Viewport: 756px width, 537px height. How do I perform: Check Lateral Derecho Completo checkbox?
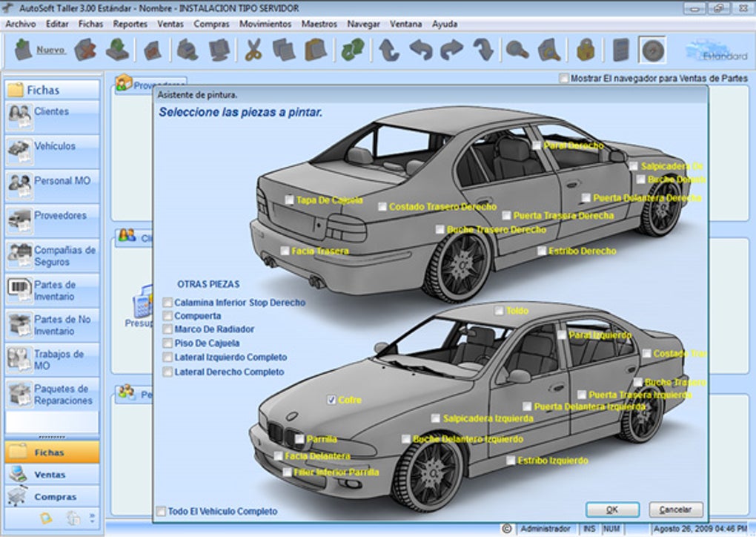168,372
